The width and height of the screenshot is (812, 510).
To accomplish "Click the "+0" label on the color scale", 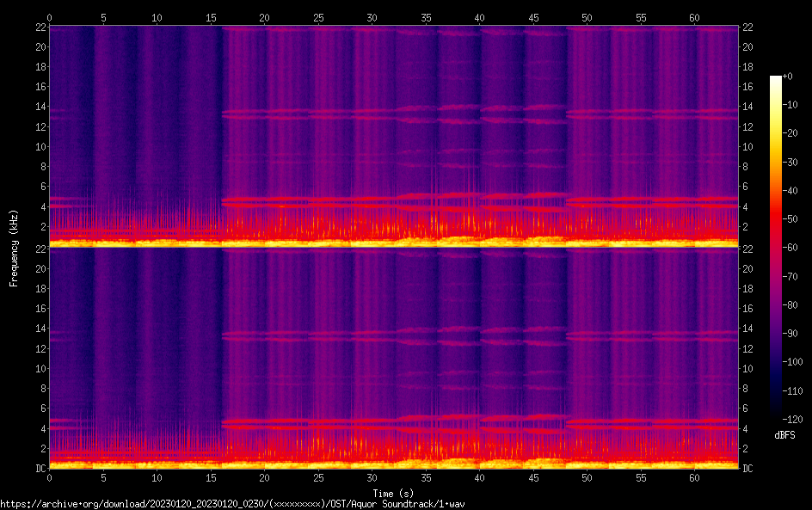I will click(x=788, y=77).
